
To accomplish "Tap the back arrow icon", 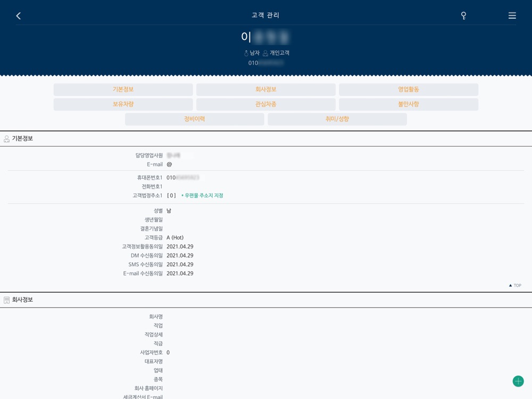I will 19,16.
